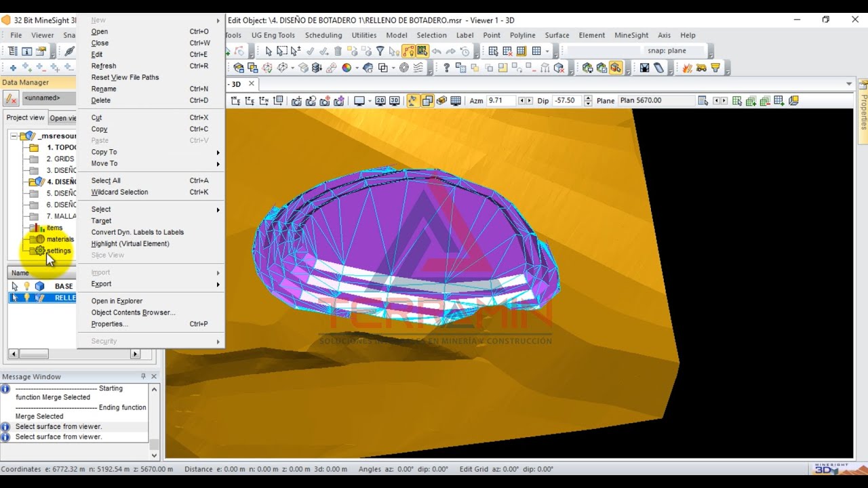Image resolution: width=868 pixels, height=488 pixels.
Task: Toggle the highlighted polyline grid snap icon
Action: [x=422, y=51]
